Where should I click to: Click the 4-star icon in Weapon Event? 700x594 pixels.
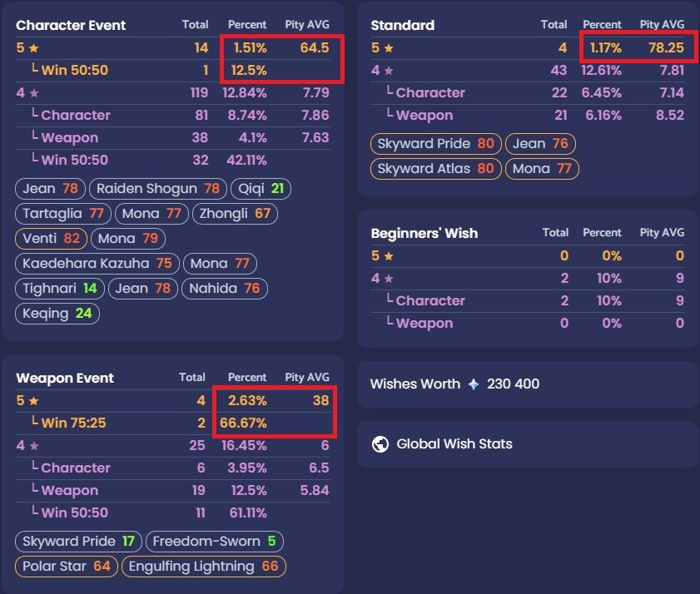33,446
